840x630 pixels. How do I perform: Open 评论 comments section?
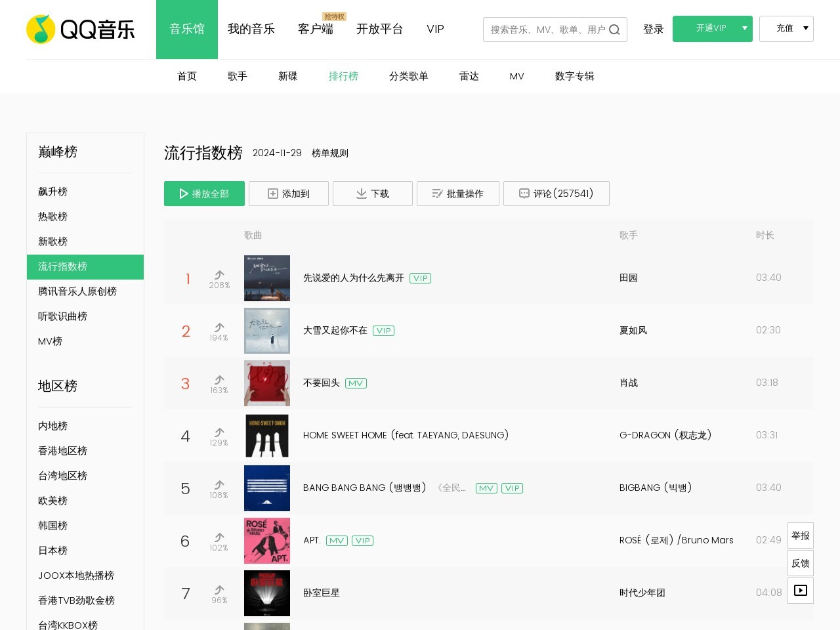(x=556, y=194)
